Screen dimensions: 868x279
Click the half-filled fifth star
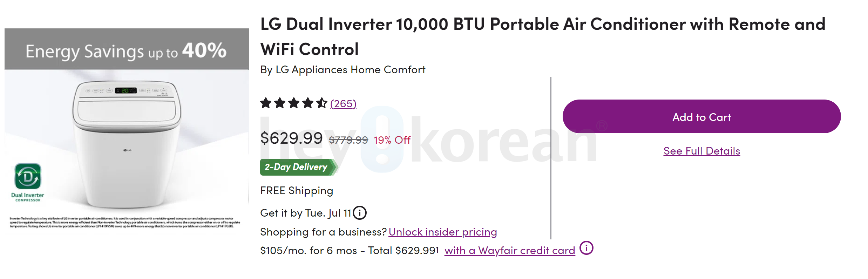click(x=321, y=103)
